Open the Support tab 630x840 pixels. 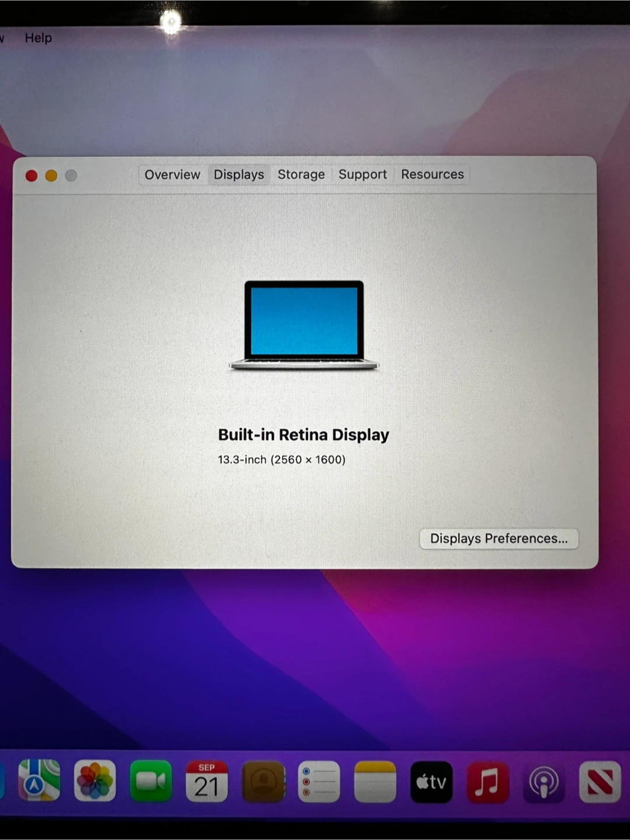[x=363, y=174]
